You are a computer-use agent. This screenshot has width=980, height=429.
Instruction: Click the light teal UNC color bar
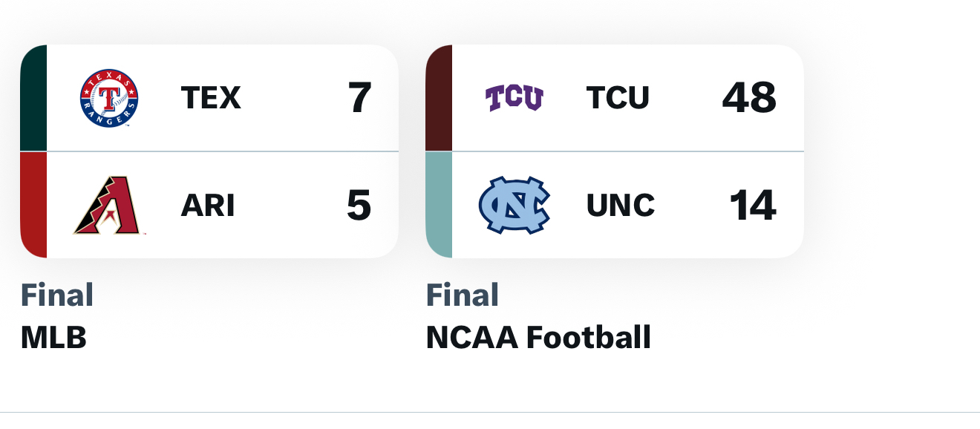[x=439, y=206]
